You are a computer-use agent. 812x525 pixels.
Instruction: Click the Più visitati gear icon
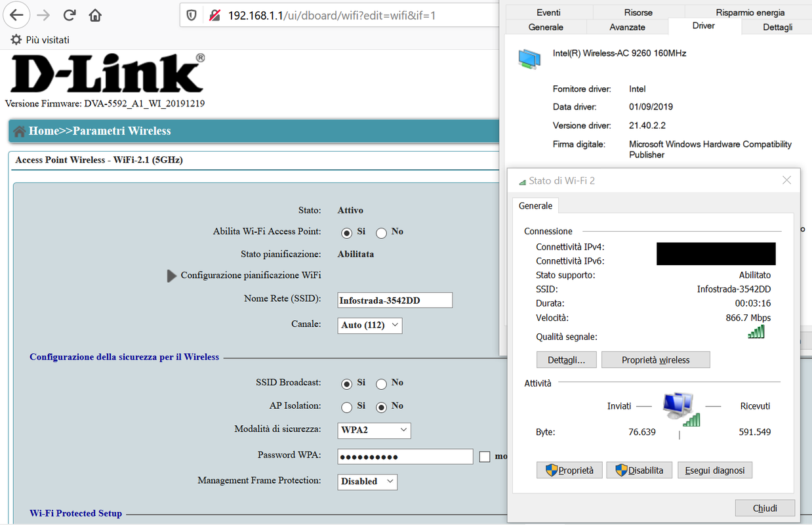pos(16,40)
